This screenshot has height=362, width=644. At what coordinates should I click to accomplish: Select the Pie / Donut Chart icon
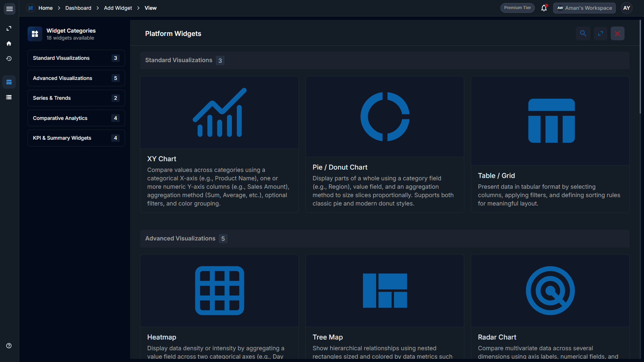(x=385, y=117)
